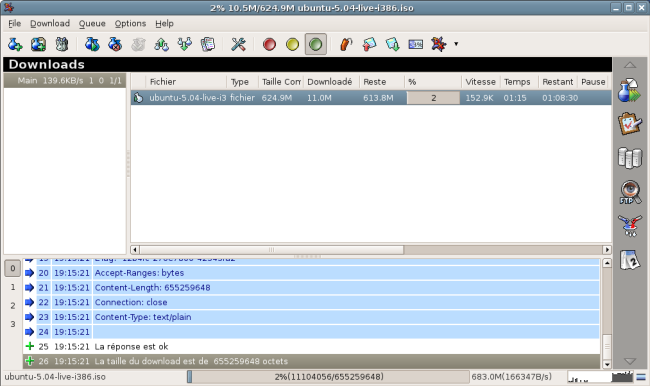This screenshot has height=386, width=650.
Task: Open the preferences wrench and screwdriver icon
Action: coord(238,44)
